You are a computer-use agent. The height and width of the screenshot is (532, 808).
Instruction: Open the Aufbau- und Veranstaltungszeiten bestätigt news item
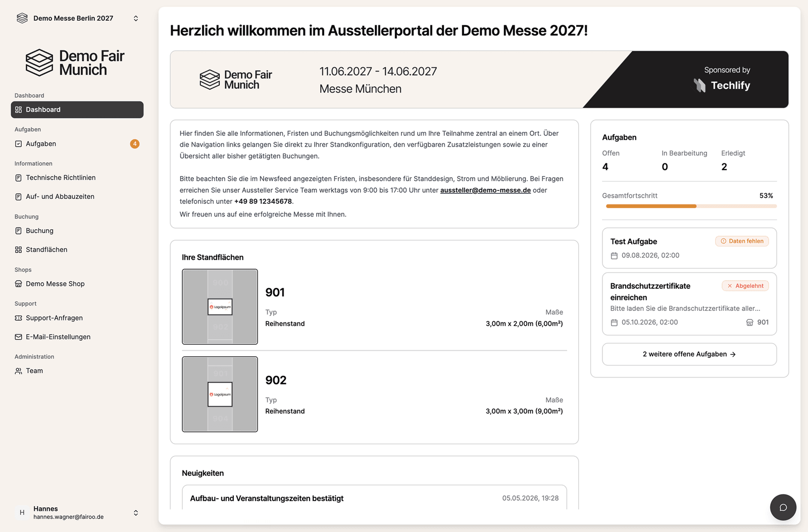(x=374, y=498)
